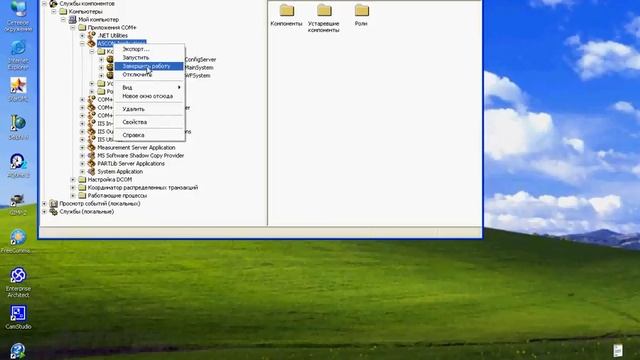
Task: Select the document icon on the desktop
Action: tap(618, 350)
